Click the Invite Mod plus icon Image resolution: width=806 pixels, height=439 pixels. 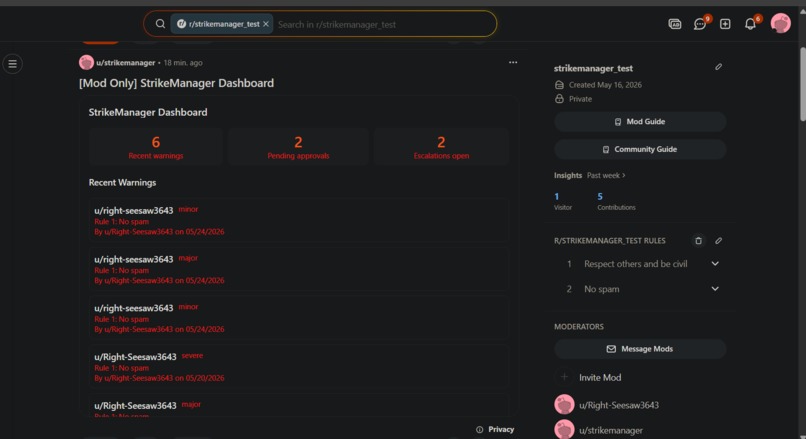(564, 377)
